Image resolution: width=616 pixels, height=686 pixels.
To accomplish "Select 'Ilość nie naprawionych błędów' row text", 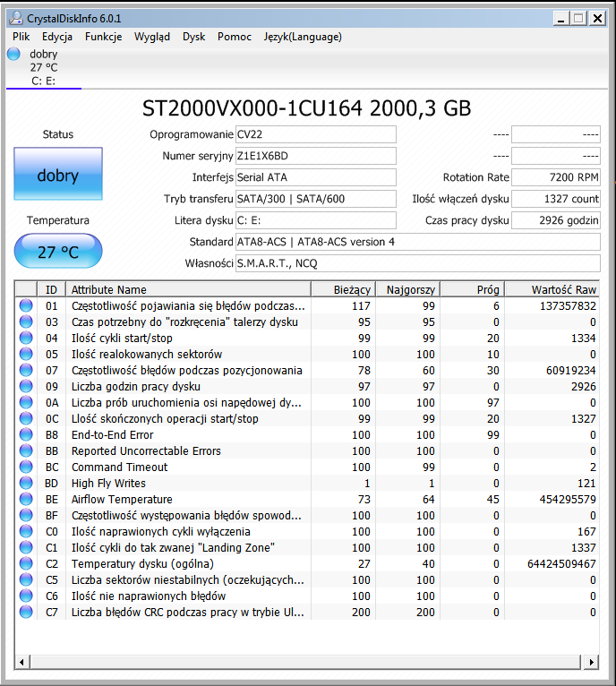I will [149, 596].
